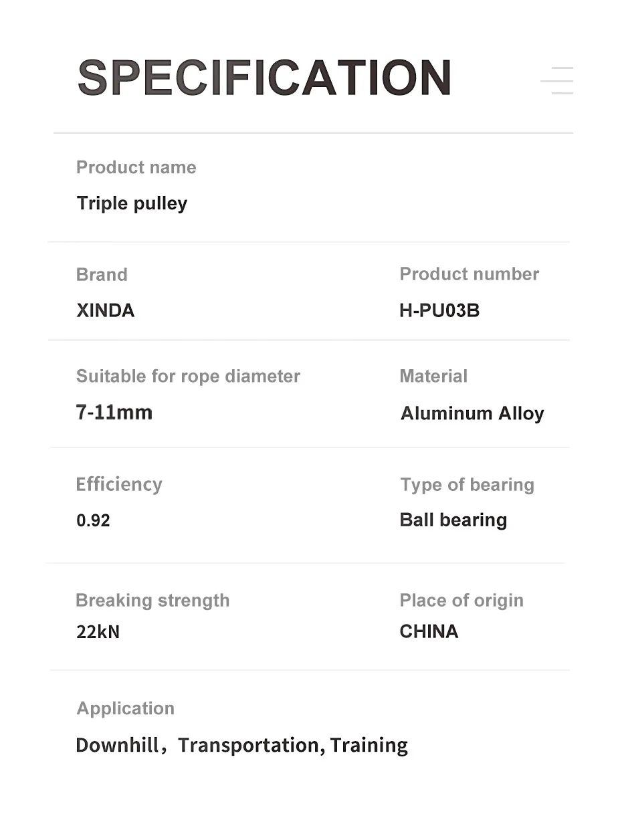Click the 22kN breaking strength value
The height and width of the screenshot is (840, 622).
pyautogui.click(x=98, y=632)
